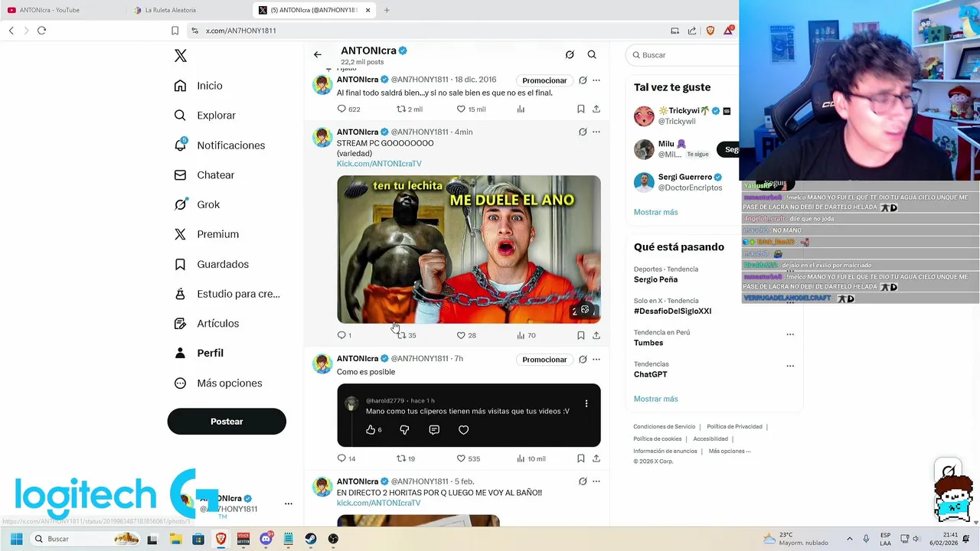Screen dimensions: 980x551
Task: Open Steam from the Windows taskbar
Action: 311,539
